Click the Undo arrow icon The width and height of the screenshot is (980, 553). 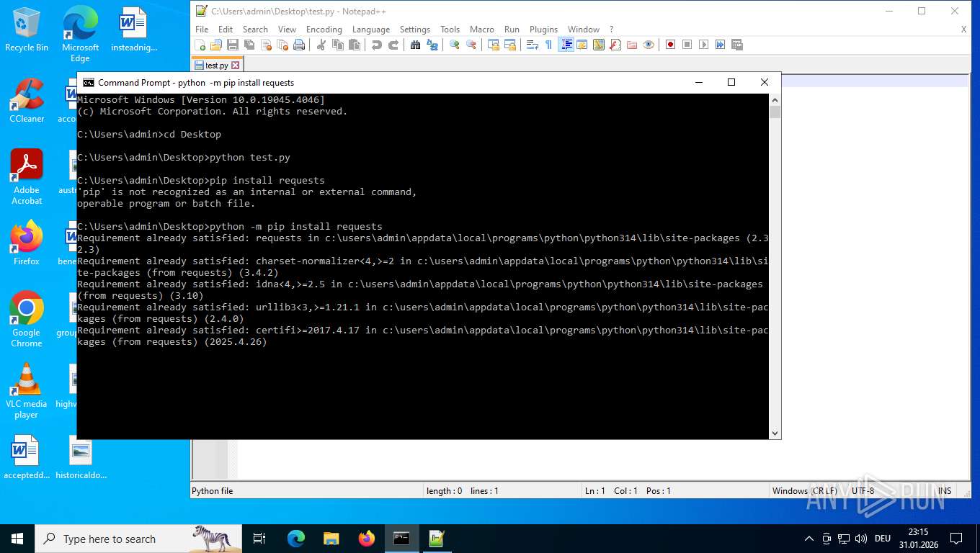click(x=377, y=45)
